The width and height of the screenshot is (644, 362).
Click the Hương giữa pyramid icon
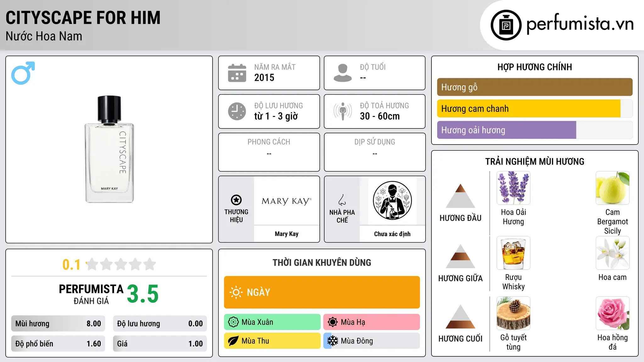point(460,256)
